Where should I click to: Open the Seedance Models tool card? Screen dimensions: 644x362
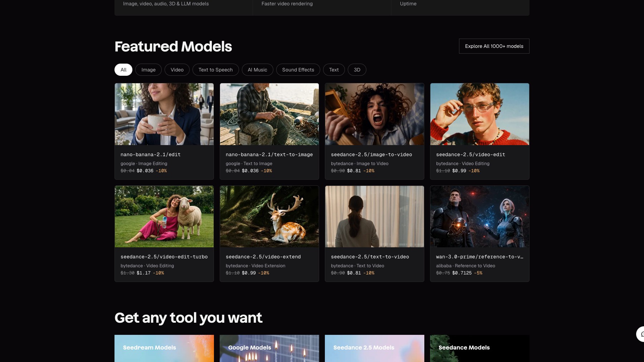coord(480,348)
